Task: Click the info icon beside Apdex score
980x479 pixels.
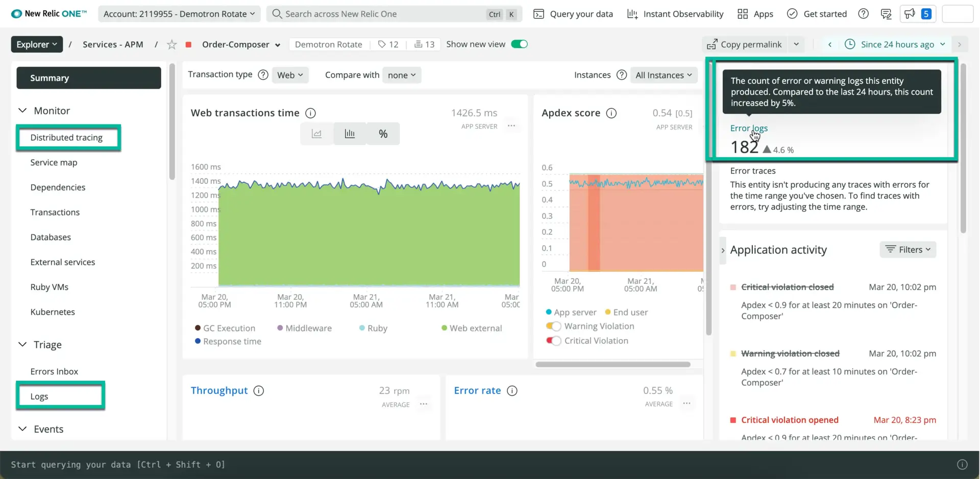Action: pyautogui.click(x=611, y=113)
